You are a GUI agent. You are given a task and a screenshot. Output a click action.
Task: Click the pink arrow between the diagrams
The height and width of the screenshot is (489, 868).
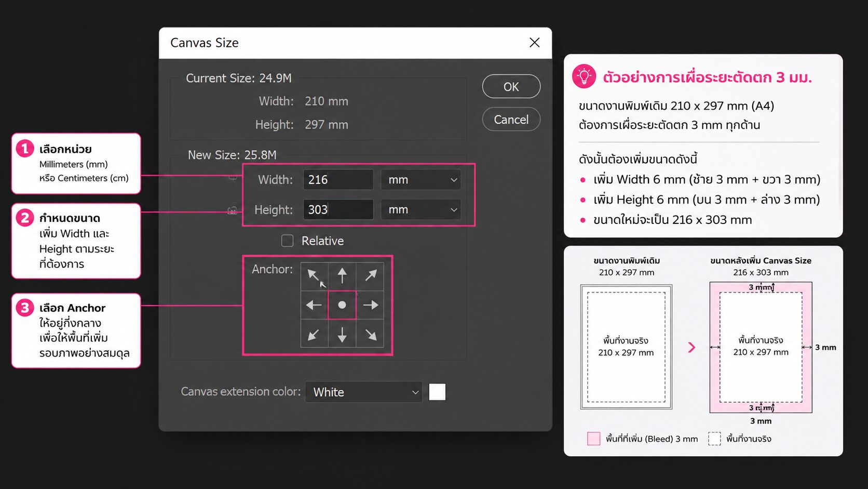[x=691, y=347]
